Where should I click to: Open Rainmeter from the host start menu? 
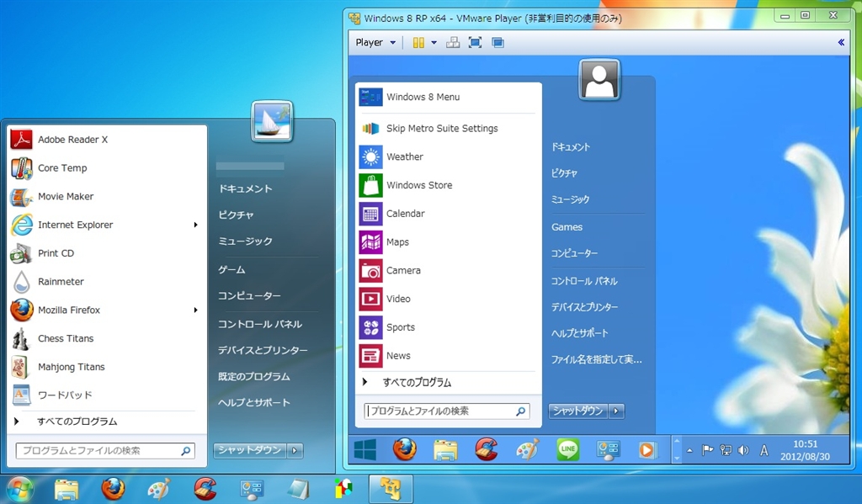[61, 282]
